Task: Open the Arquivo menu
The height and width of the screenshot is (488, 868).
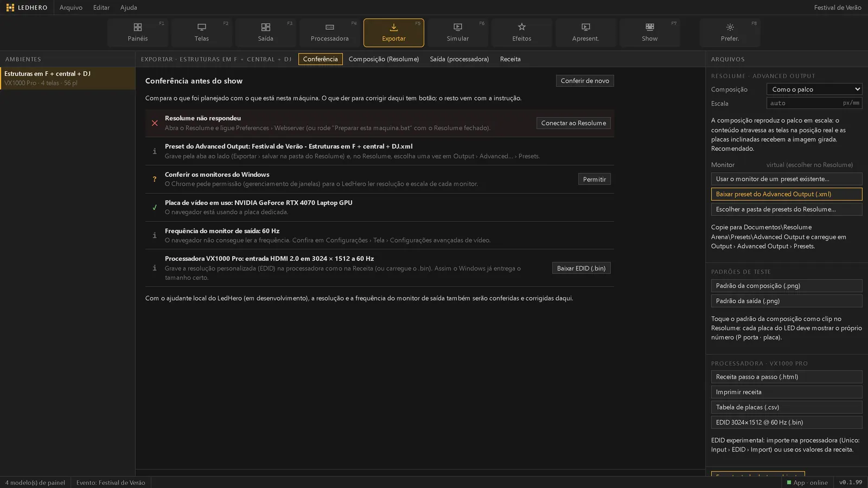Action: tap(71, 8)
